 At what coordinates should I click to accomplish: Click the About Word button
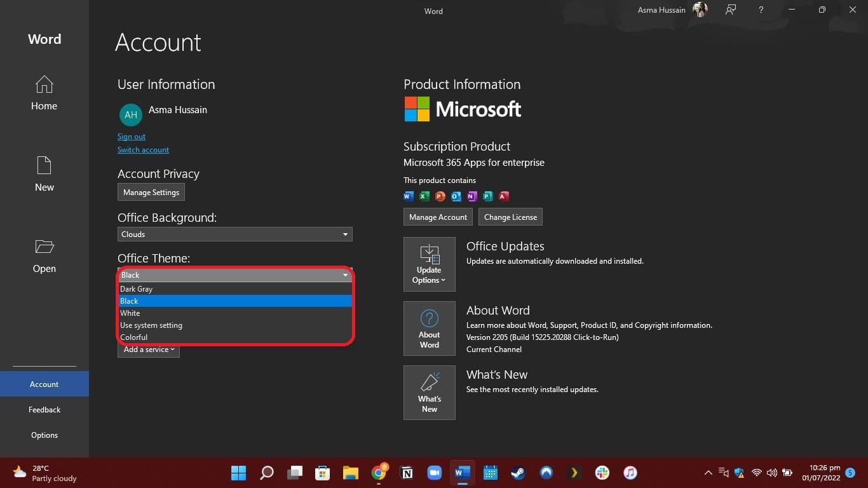(x=429, y=329)
